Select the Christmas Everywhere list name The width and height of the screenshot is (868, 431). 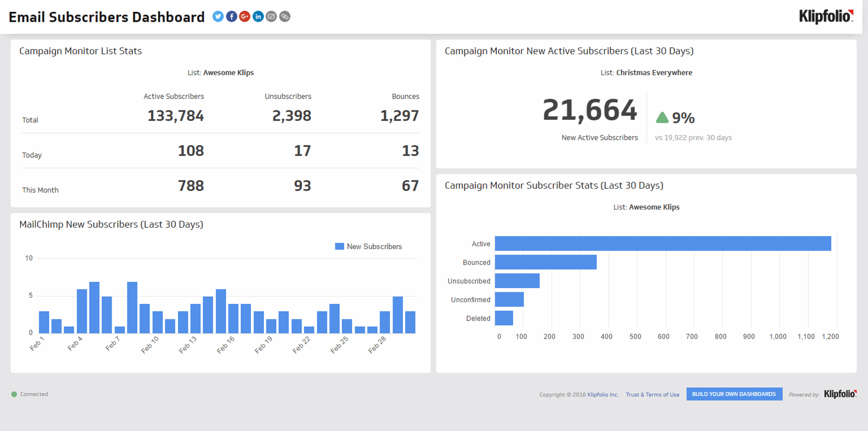[x=654, y=72]
